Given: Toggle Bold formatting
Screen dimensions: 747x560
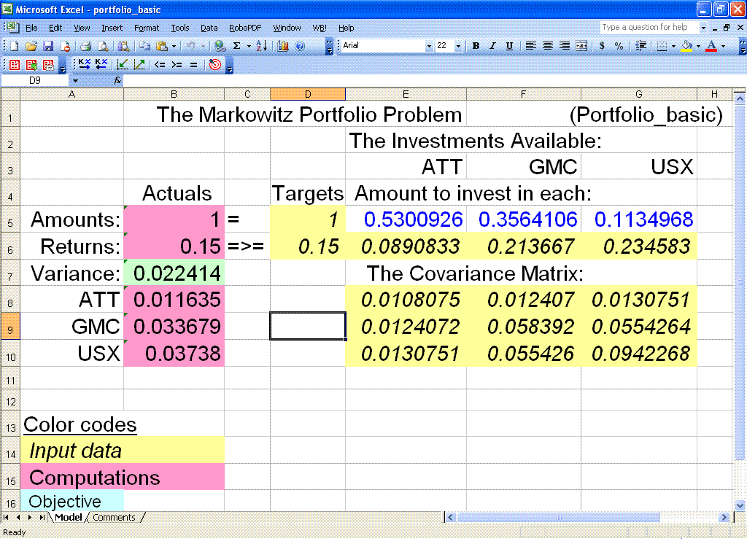Looking at the screenshot, I should (x=476, y=46).
